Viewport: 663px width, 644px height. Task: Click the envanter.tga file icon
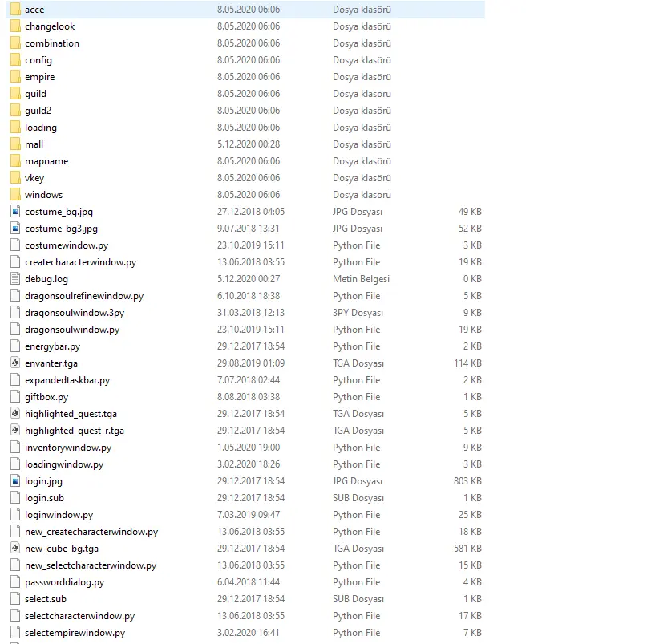click(15, 363)
